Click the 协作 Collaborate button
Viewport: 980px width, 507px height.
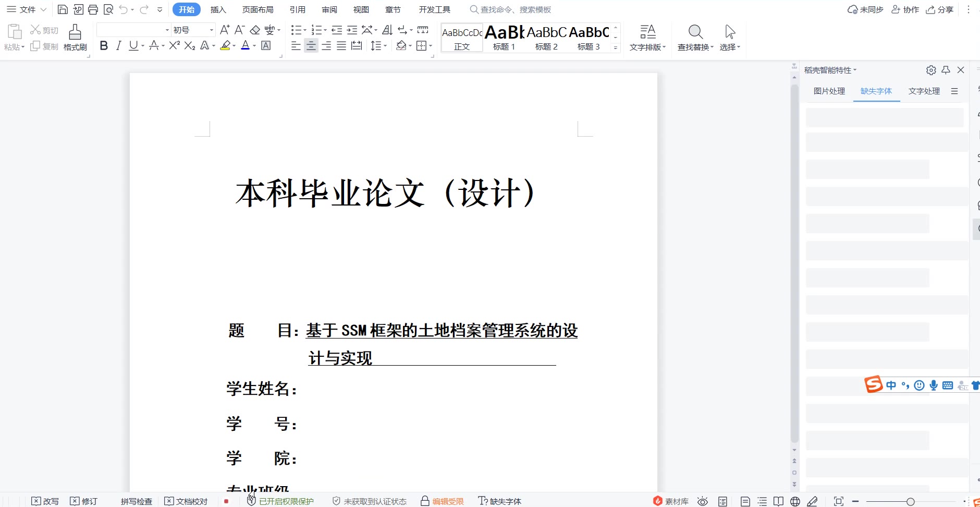905,9
